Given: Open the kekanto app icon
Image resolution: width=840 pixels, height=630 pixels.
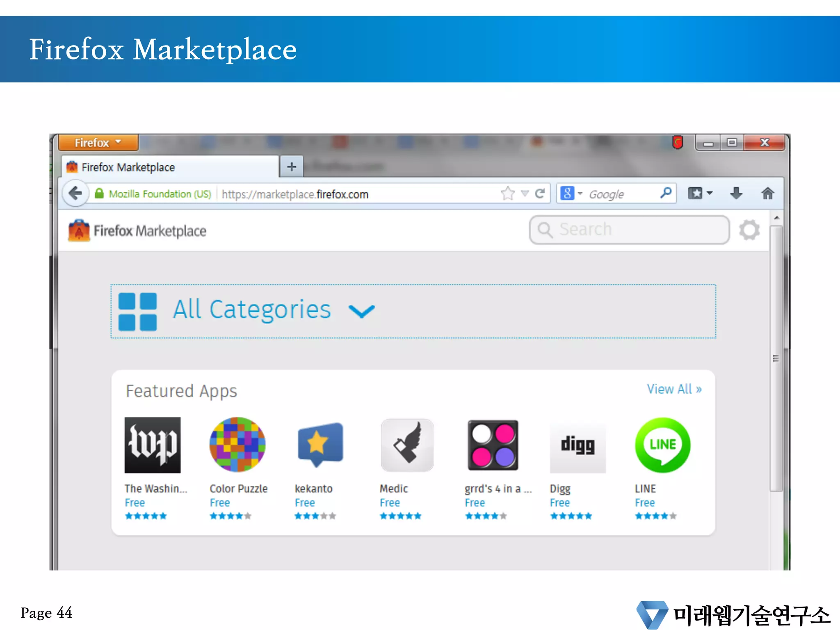Looking at the screenshot, I should click(x=320, y=445).
